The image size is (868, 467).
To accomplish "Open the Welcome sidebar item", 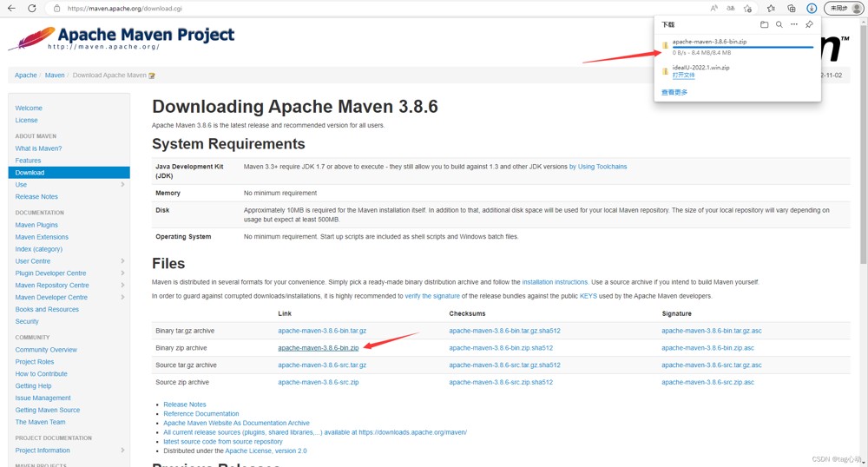I will tap(29, 108).
